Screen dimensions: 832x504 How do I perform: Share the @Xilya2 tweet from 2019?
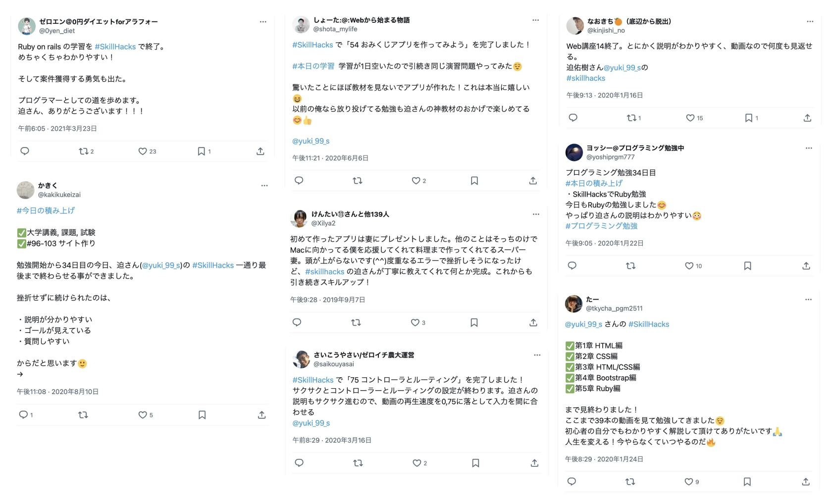click(x=533, y=323)
